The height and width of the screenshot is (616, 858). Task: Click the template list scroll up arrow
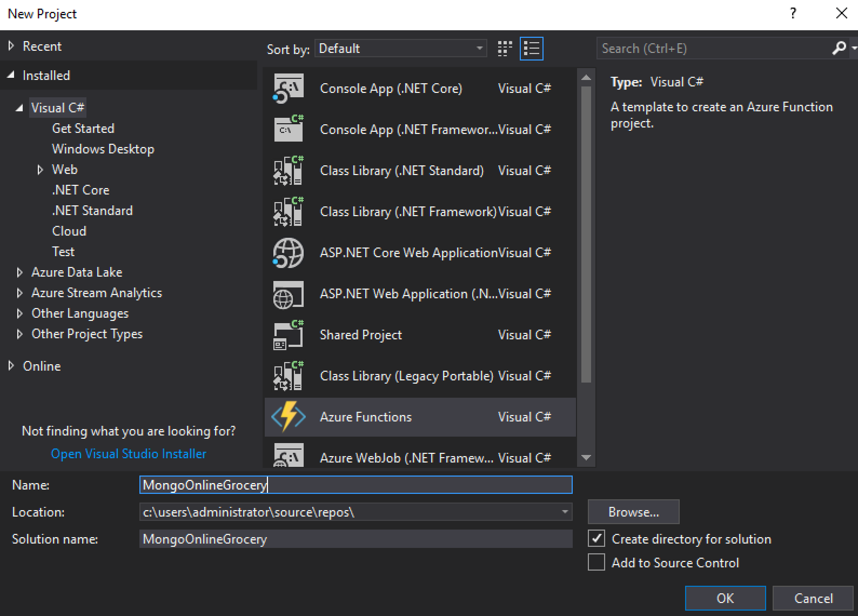[586, 78]
